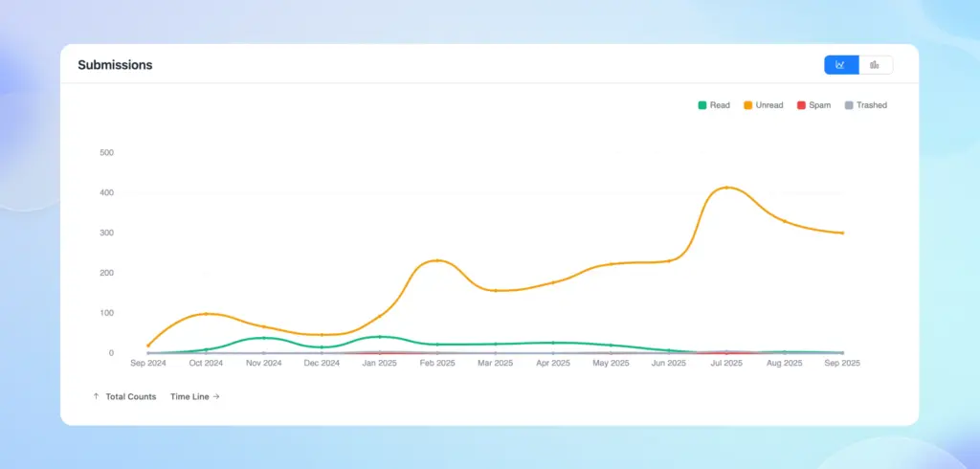Click the orange Unread color swatch

747,105
